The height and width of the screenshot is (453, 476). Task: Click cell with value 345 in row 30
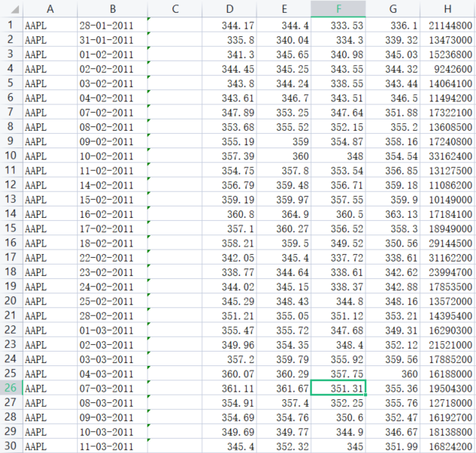[338, 445]
